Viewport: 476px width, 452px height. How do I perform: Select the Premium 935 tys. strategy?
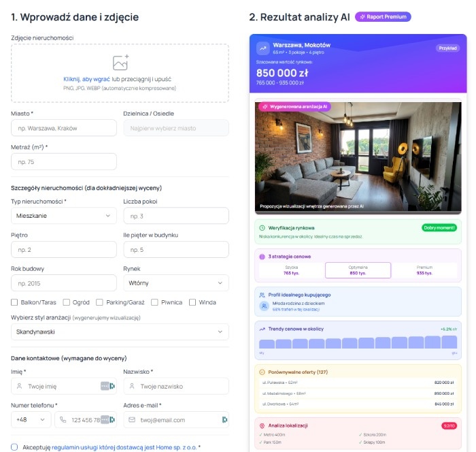[424, 270]
